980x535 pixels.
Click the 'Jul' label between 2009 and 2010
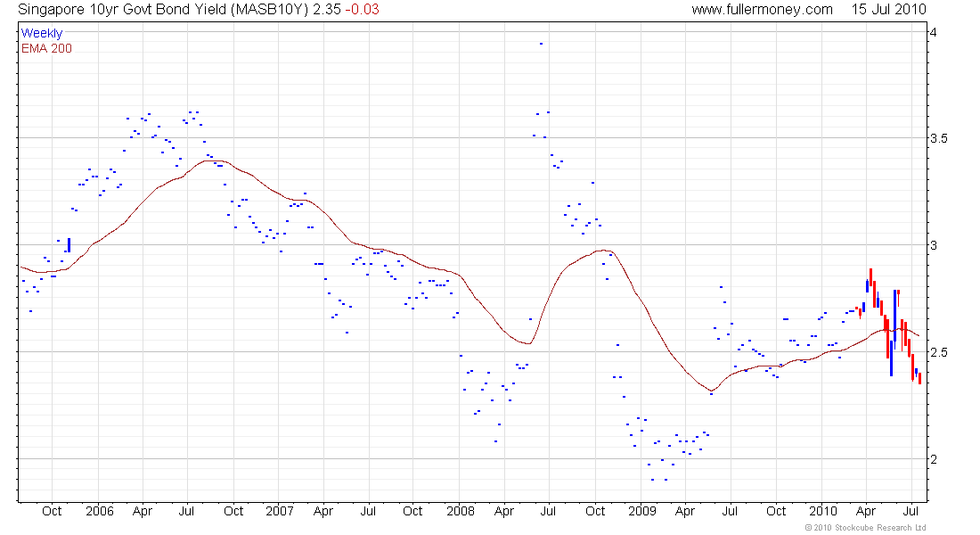730,511
